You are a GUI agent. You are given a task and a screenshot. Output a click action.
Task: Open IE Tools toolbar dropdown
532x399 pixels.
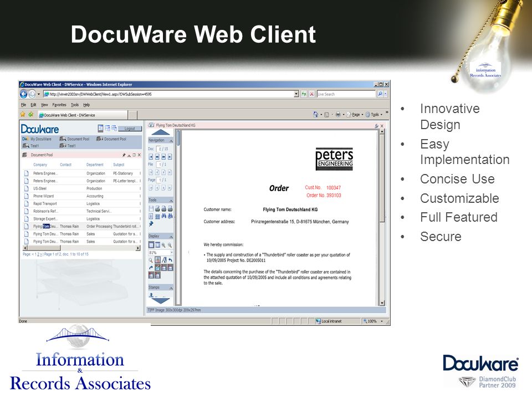[374, 115]
